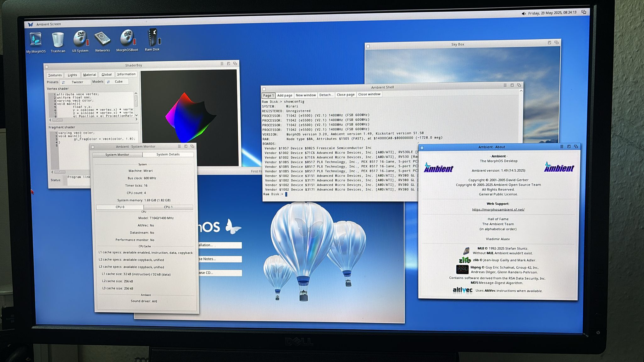Viewport: 644px width, 362px height.
Task: Select the Lights tab in ShaderBoy
Action: [x=72, y=75]
